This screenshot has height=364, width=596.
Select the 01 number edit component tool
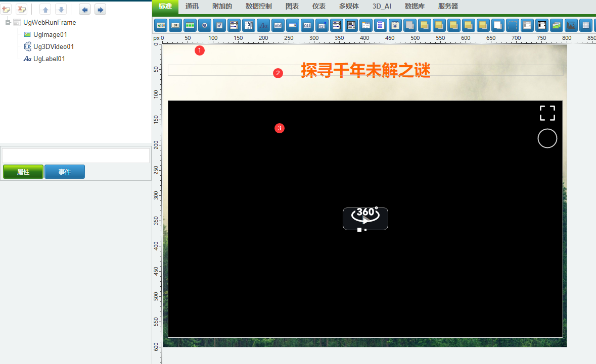(x=307, y=25)
